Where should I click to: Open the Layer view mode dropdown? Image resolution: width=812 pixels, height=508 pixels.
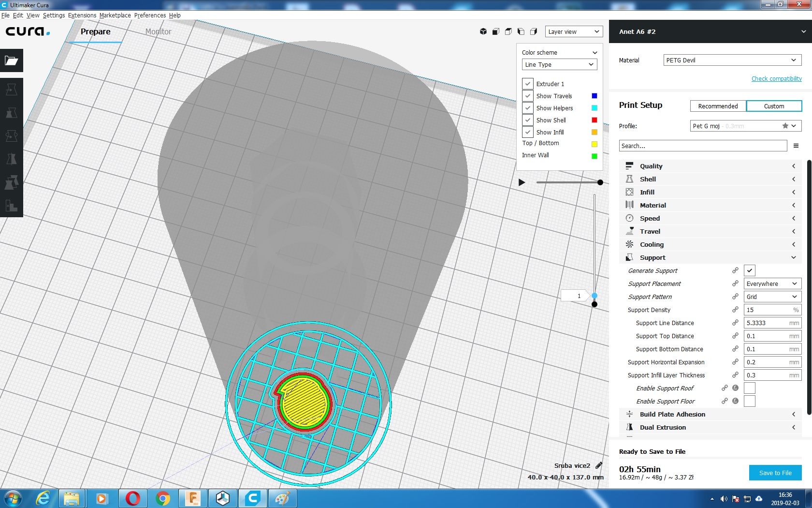pyautogui.click(x=574, y=31)
